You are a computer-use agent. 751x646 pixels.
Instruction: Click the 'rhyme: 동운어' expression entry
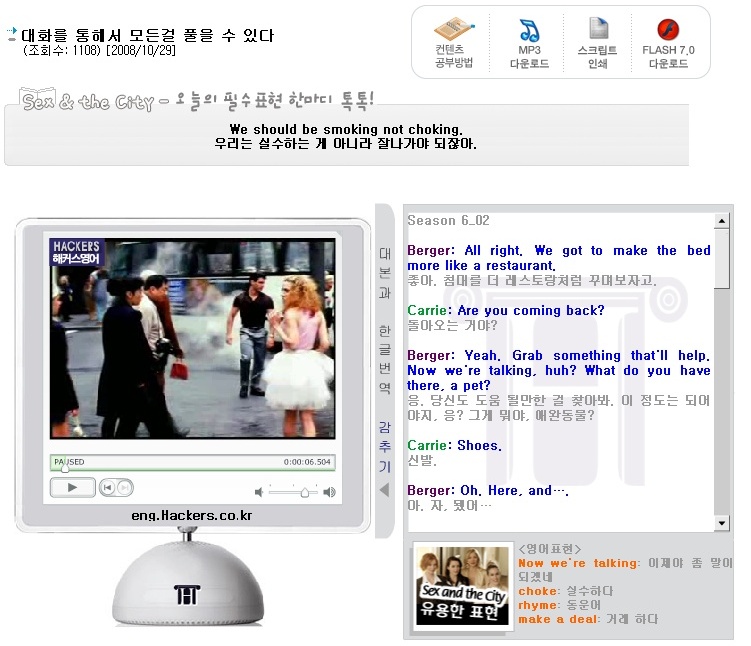click(x=559, y=605)
